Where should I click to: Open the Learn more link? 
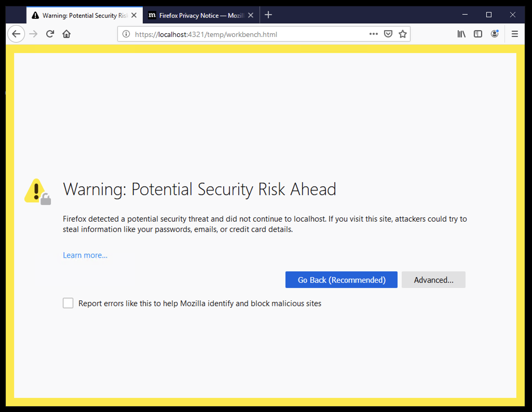point(85,255)
